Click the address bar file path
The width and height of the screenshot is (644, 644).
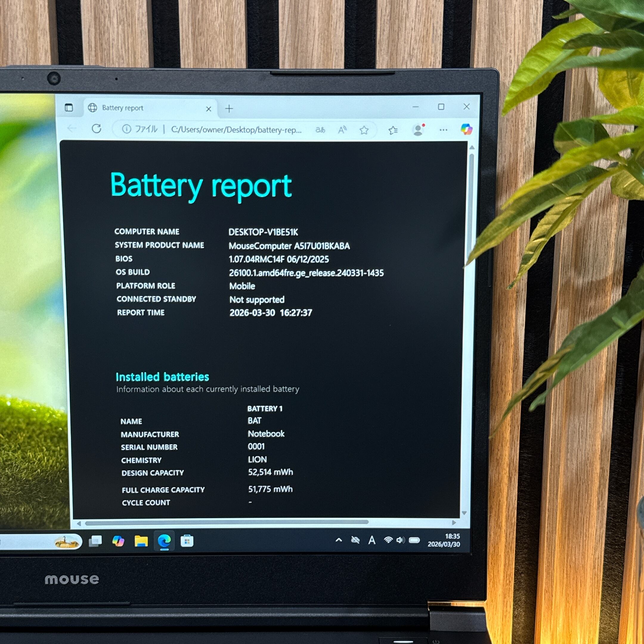(x=236, y=130)
